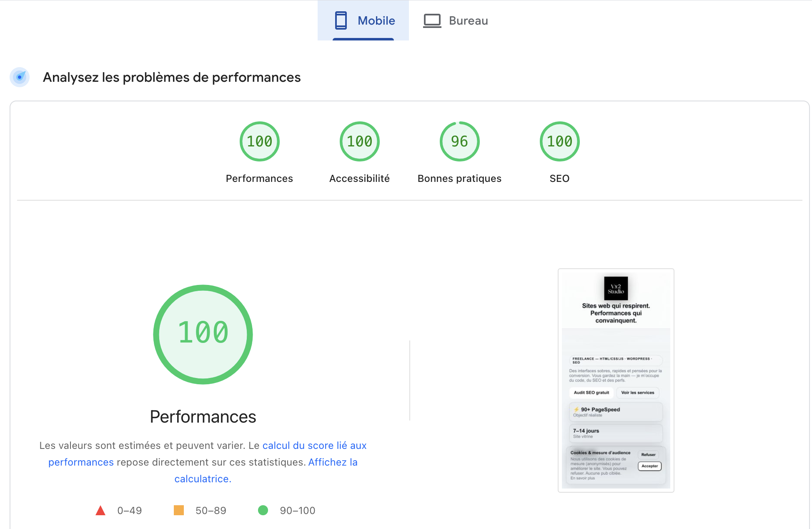
Task: Click the Bonnes pratiques 96 gauge
Action: [459, 141]
